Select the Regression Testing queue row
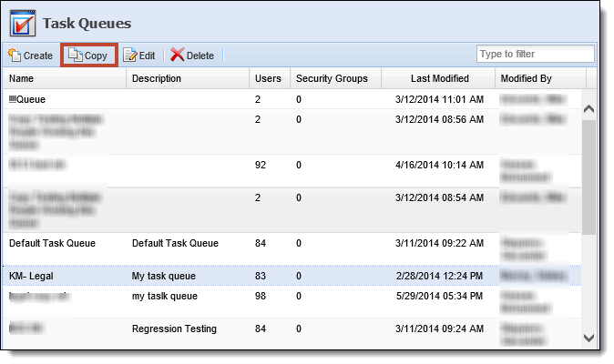This screenshot has height=364, width=614. [x=292, y=332]
